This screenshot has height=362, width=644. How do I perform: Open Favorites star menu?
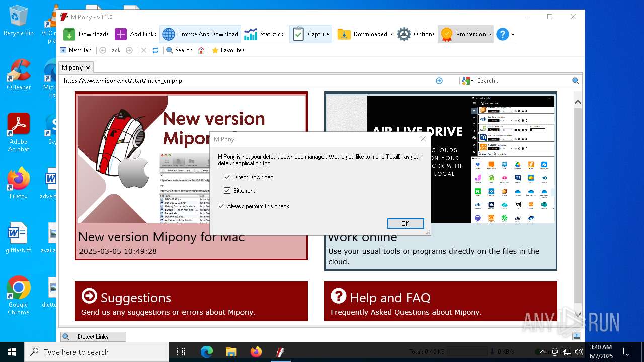point(228,50)
